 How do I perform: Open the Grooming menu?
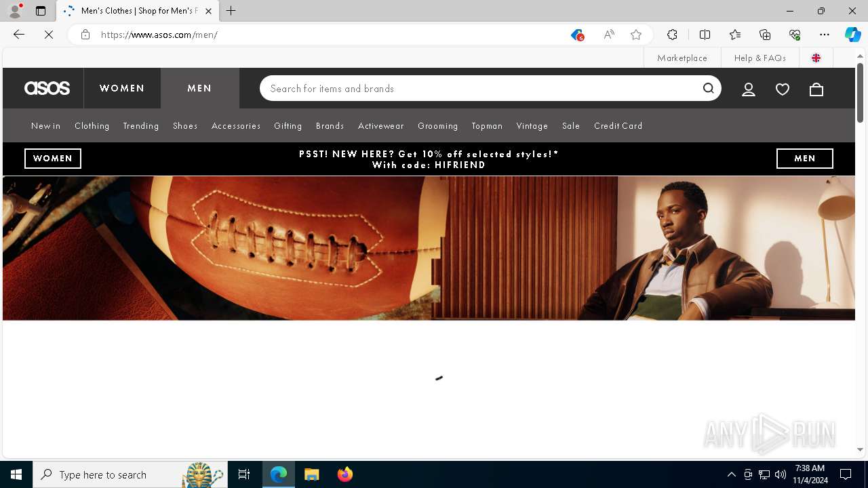click(x=438, y=126)
